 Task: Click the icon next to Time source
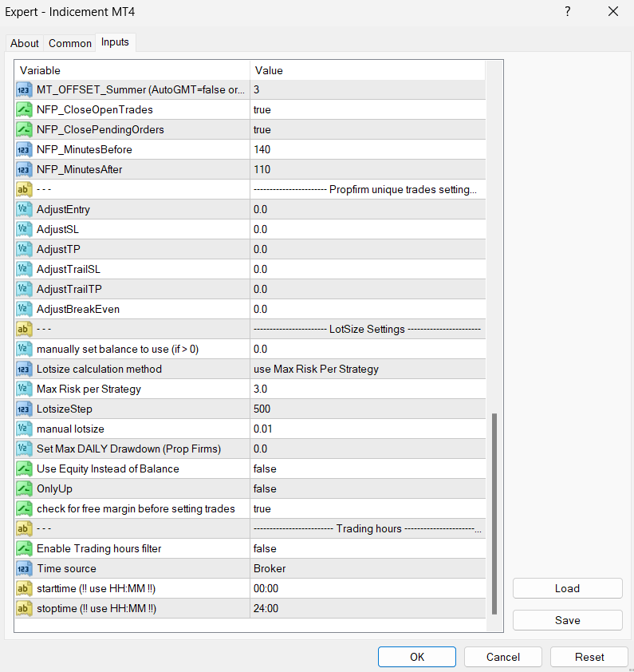(24, 568)
